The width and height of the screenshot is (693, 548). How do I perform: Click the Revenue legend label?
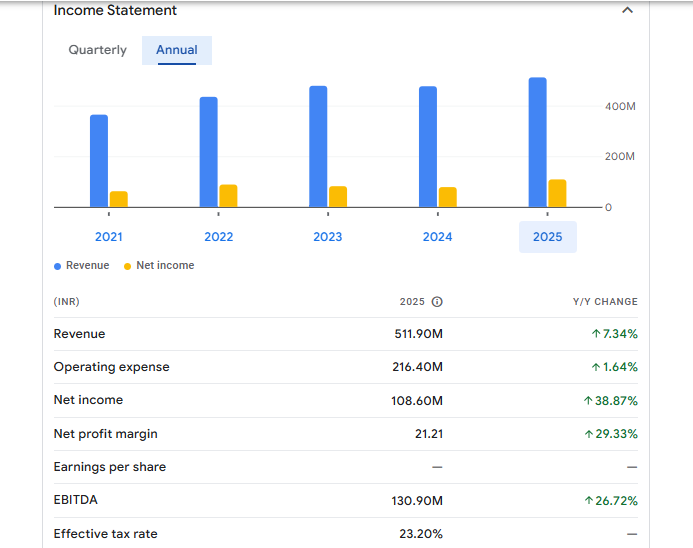pyautogui.click(x=88, y=265)
